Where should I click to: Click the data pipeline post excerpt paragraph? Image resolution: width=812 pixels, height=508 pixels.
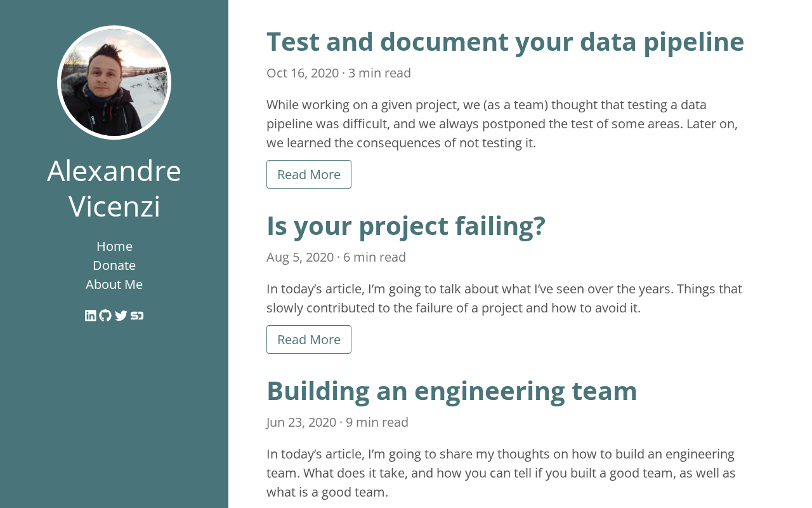point(504,123)
